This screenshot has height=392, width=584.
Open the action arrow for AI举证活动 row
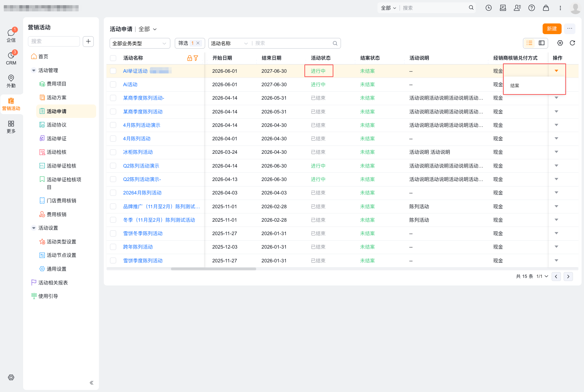tap(556, 71)
